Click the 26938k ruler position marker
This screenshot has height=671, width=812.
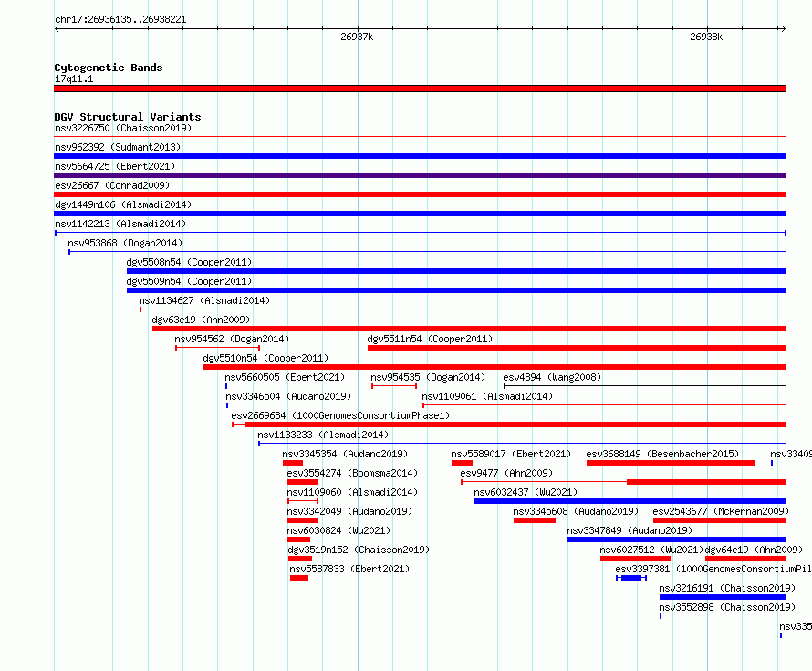(706, 37)
